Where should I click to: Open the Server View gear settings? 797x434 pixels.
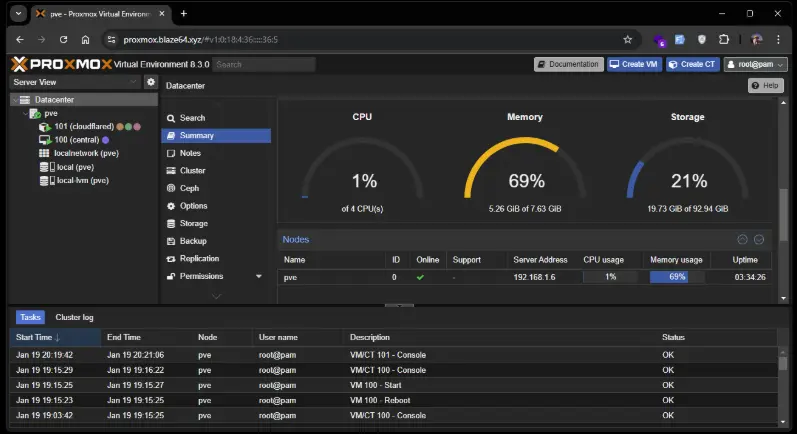151,82
